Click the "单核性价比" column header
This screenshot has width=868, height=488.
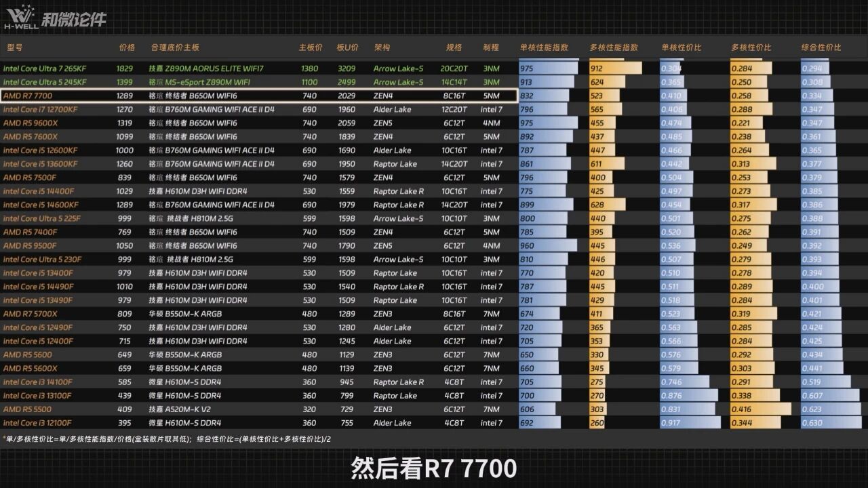coord(682,47)
